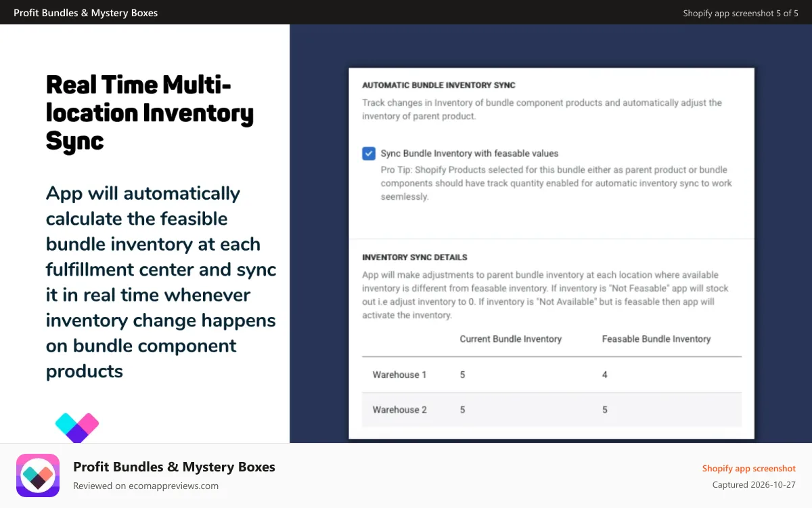Click the Profit Bundles & Mystery Boxes footer title
This screenshot has height=508, width=812.
[174, 467]
